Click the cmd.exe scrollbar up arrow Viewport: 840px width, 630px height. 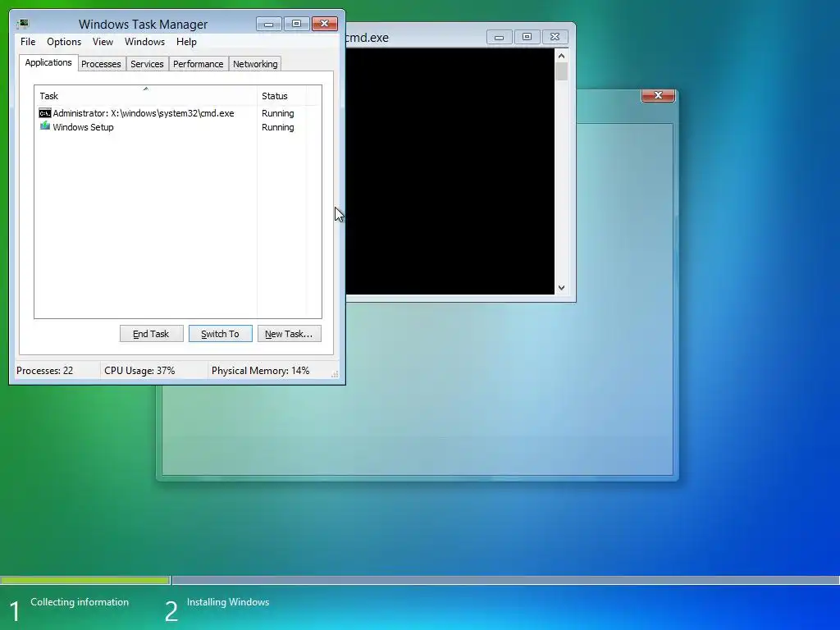point(561,56)
